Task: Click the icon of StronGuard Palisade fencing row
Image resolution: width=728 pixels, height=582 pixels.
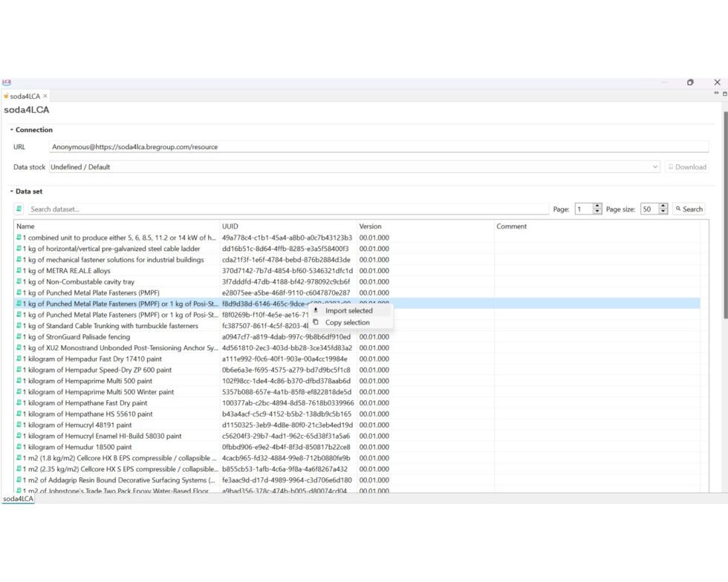Action: coord(19,337)
